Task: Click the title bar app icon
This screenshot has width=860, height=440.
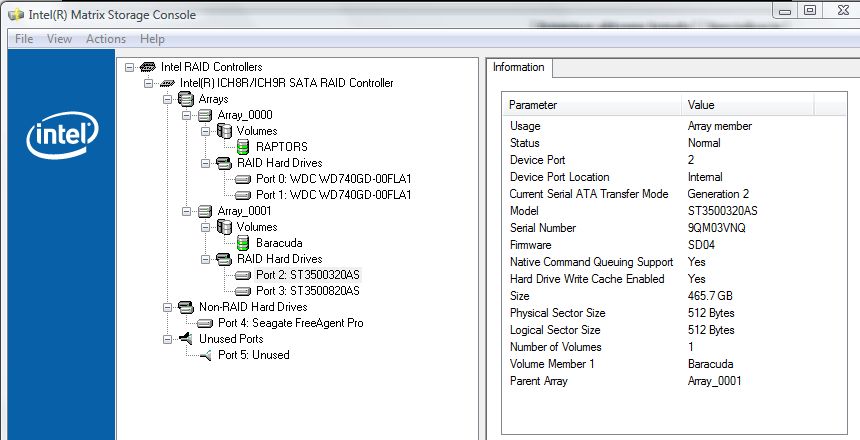Action: (16, 14)
